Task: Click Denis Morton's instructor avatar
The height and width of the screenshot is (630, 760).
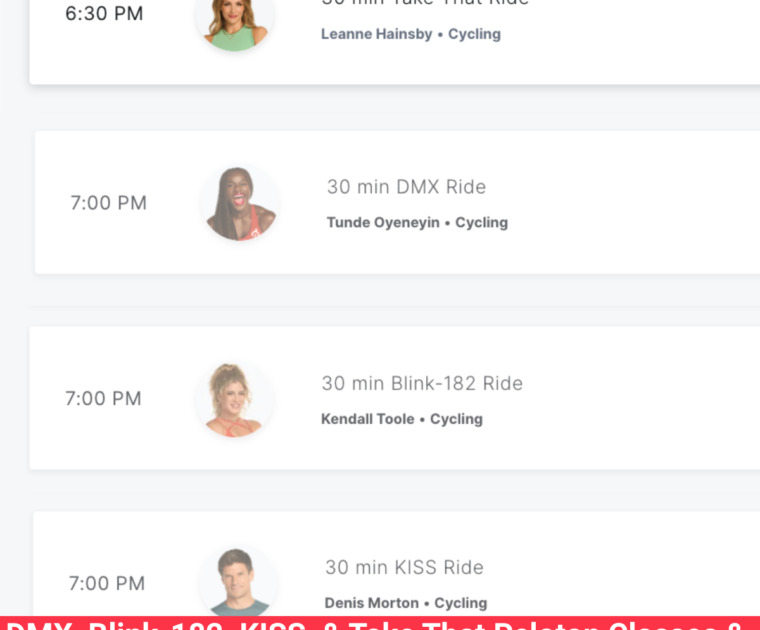Action: pos(237,582)
